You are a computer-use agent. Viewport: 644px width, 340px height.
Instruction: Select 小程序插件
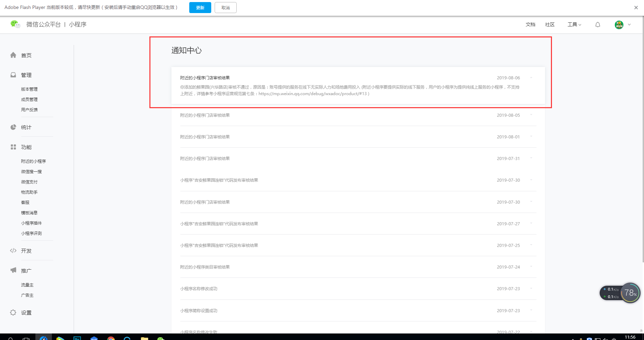click(x=31, y=223)
